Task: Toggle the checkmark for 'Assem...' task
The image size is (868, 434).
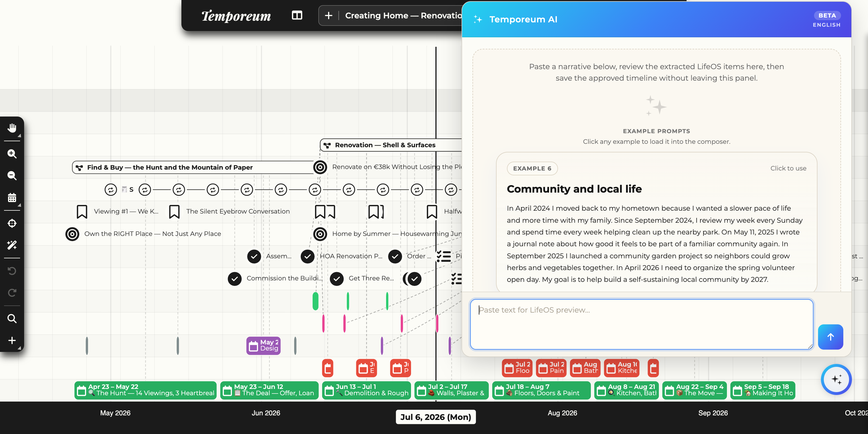Action: (x=254, y=256)
